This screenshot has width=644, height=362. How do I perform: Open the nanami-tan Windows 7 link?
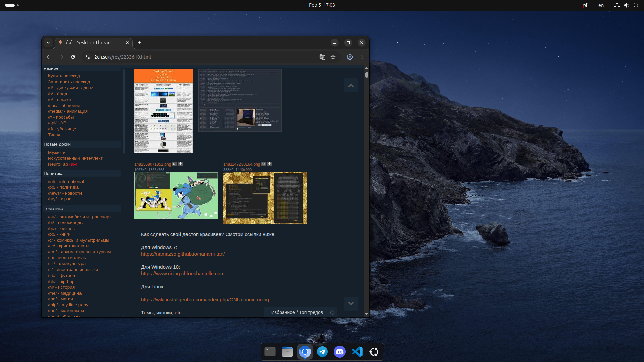[x=183, y=254]
